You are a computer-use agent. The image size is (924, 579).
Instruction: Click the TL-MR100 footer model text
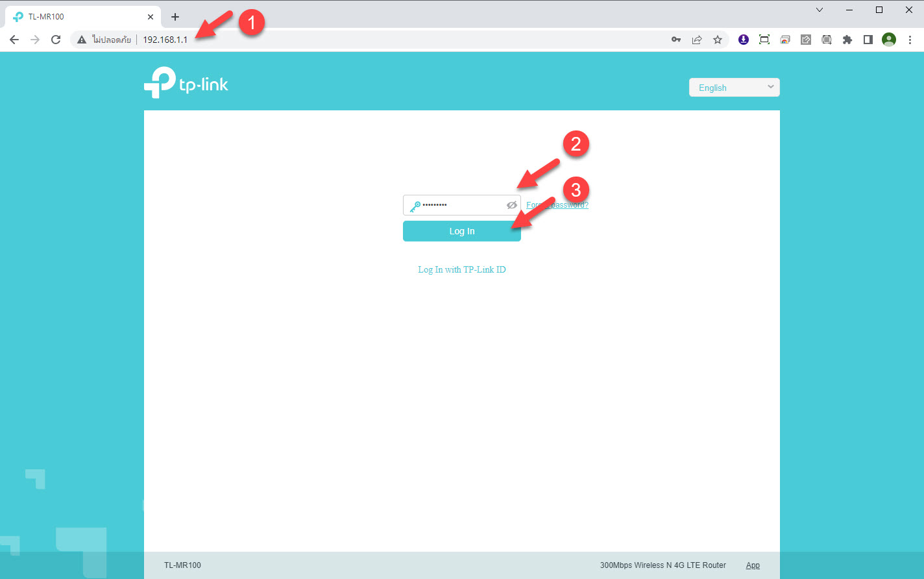coord(182,565)
